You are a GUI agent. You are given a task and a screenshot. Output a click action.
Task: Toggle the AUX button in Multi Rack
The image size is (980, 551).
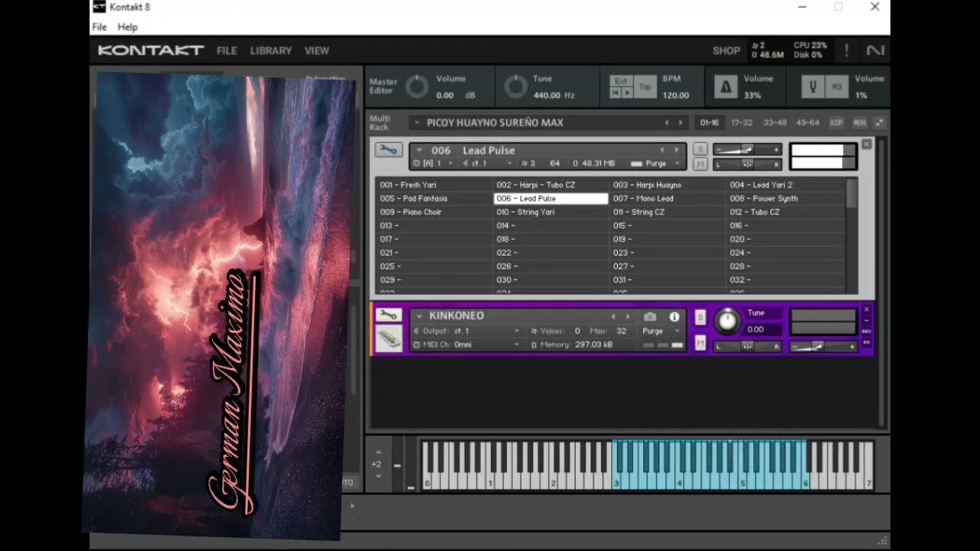point(860,122)
